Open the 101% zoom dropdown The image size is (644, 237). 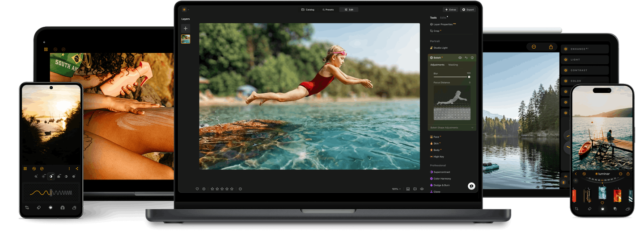pyautogui.click(x=396, y=189)
